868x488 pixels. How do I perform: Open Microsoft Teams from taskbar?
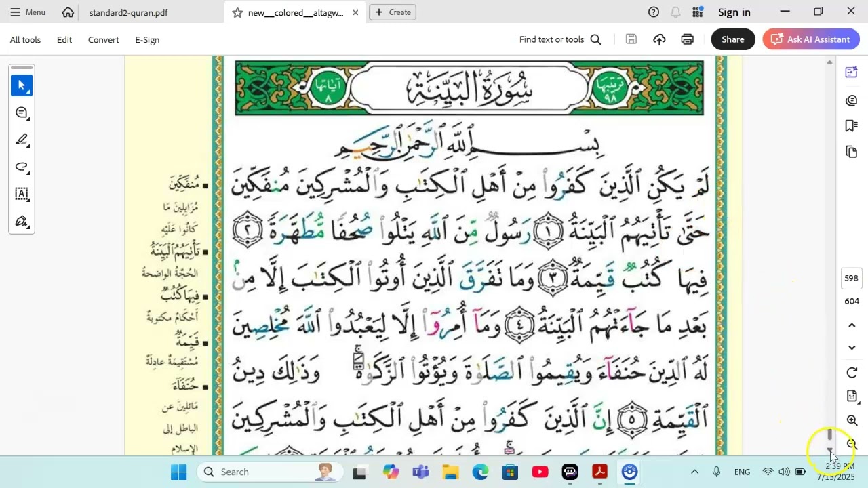pos(420,472)
